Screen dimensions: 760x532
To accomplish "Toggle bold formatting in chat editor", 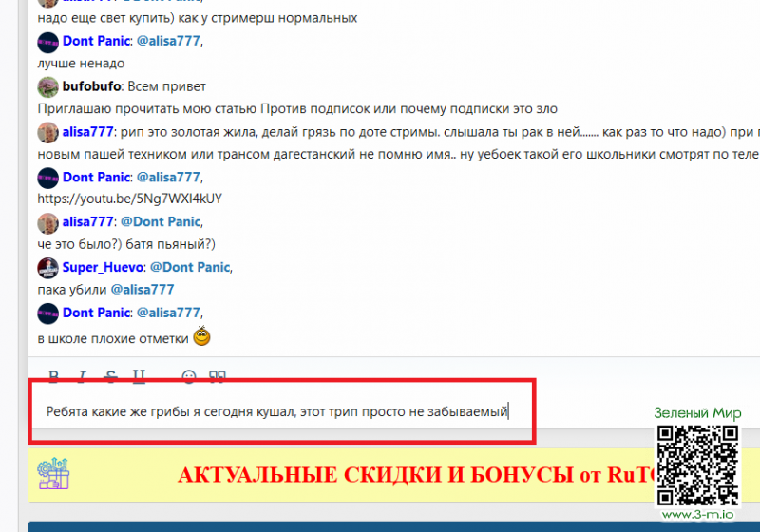I will tap(54, 376).
